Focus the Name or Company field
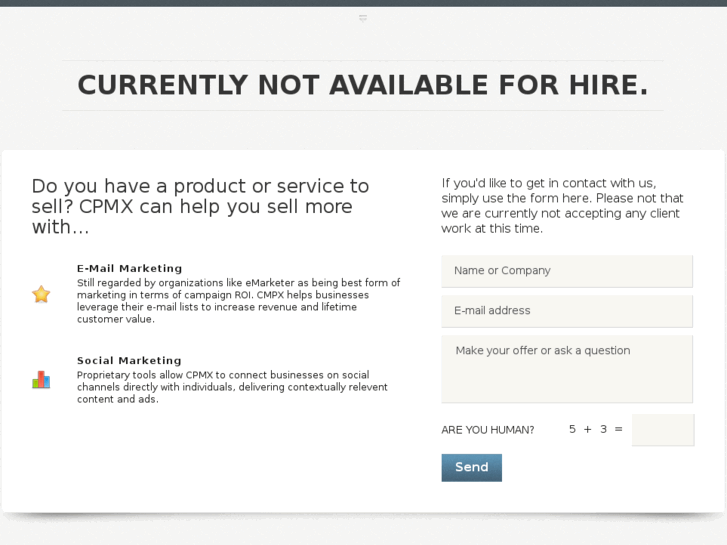The image size is (727, 545). coord(566,271)
